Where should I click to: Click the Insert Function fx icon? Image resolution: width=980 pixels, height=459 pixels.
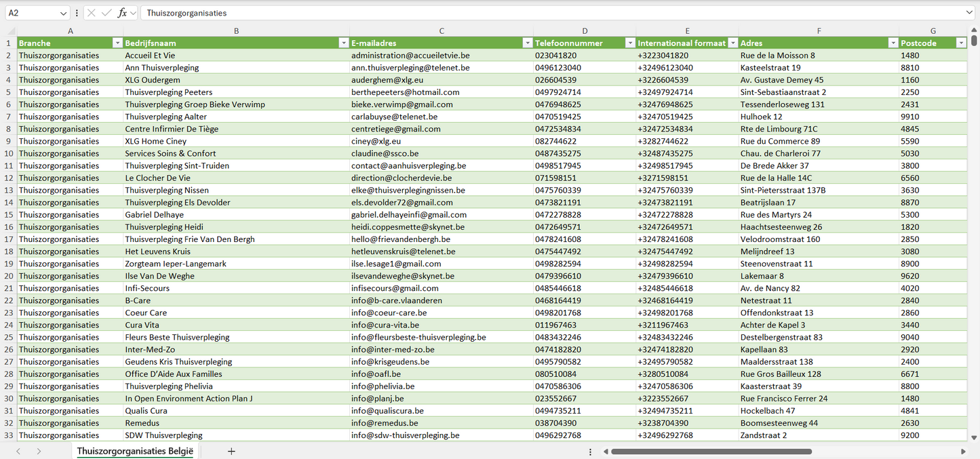click(122, 13)
